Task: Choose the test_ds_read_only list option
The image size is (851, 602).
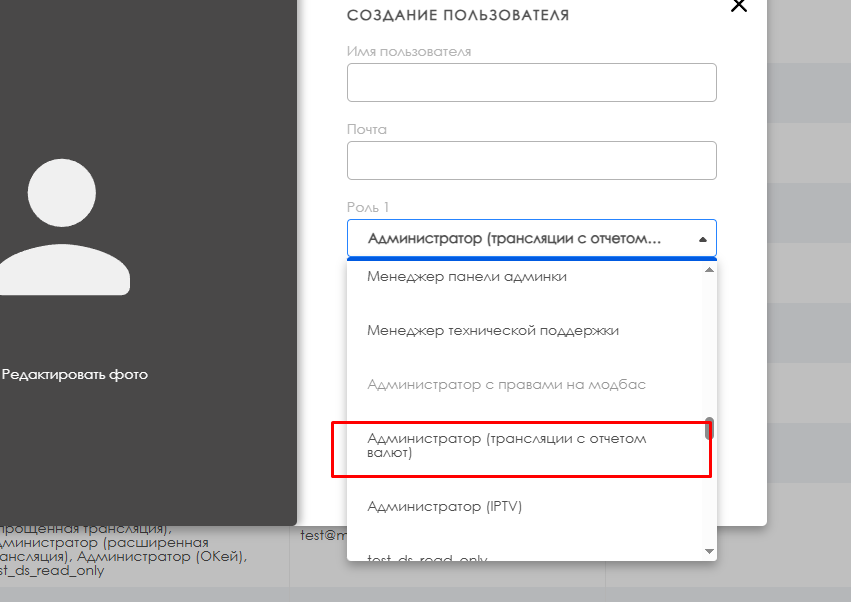Action: [427, 556]
